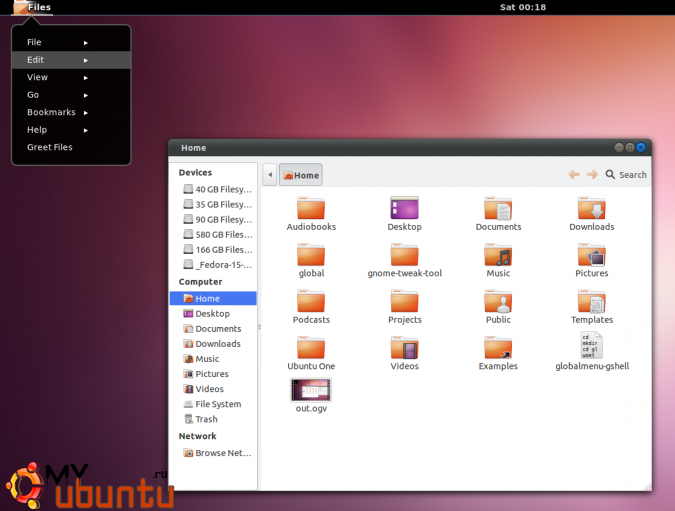Open File System in the sidebar
The image size is (675, 511).
212,404
